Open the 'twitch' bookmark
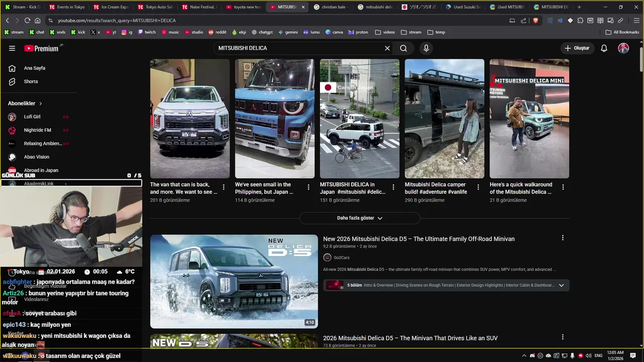The height and width of the screenshot is (362, 644). [147, 32]
